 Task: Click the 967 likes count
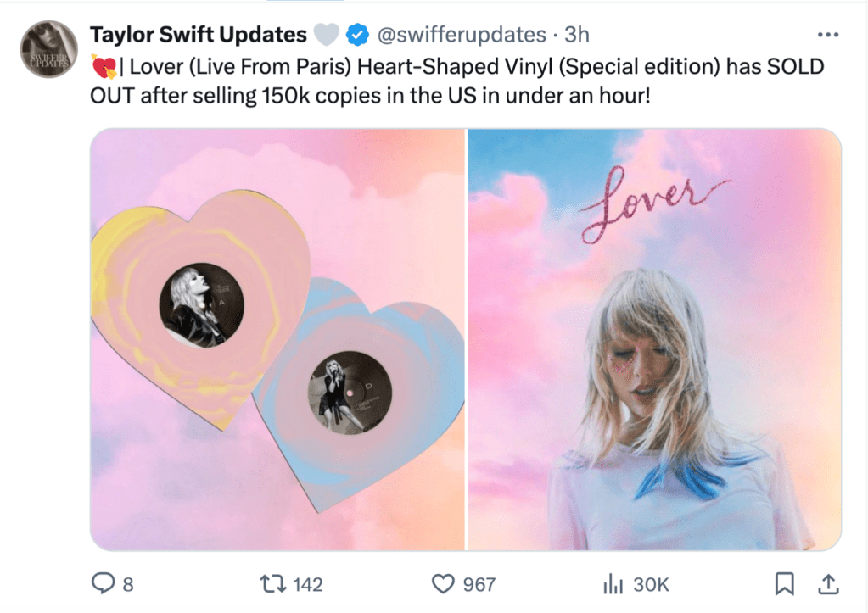click(x=479, y=584)
